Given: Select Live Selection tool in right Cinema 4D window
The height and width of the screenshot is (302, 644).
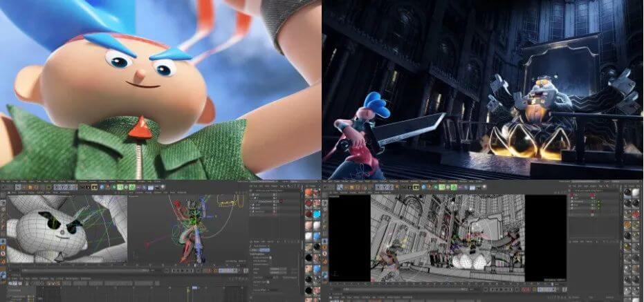Looking at the screenshot, I should (340, 187).
